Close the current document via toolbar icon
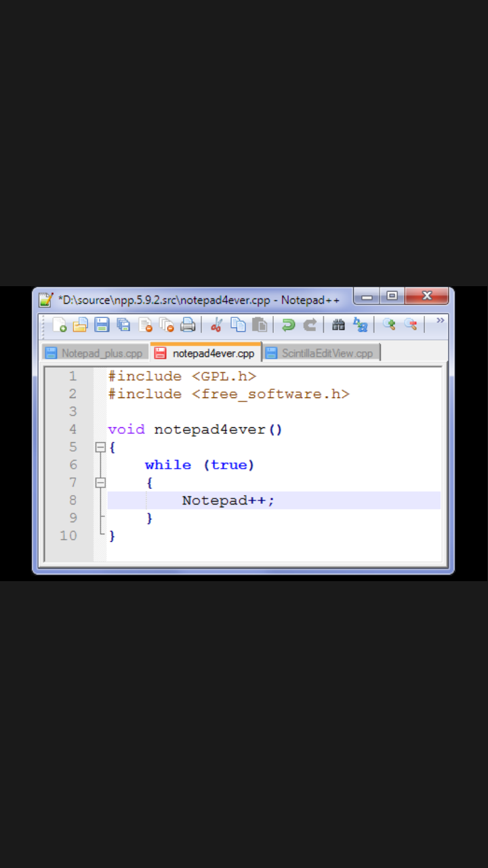This screenshot has width=488, height=868. (x=145, y=325)
